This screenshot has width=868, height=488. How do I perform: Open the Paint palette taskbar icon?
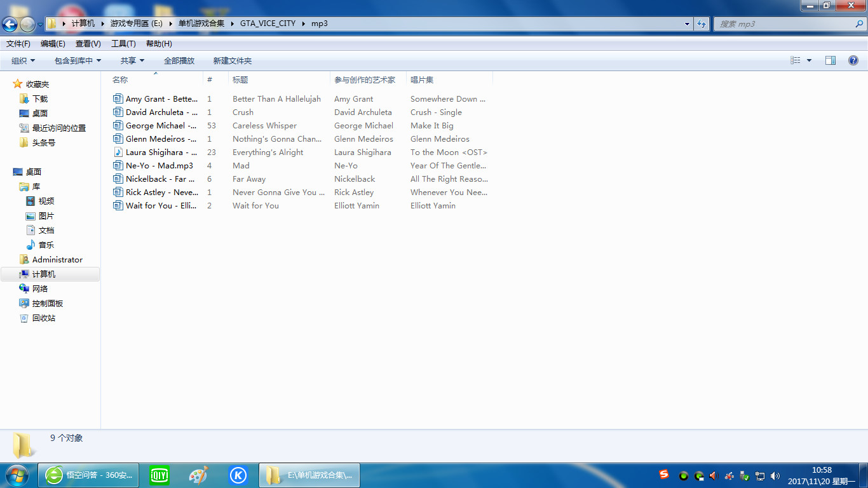click(x=199, y=475)
